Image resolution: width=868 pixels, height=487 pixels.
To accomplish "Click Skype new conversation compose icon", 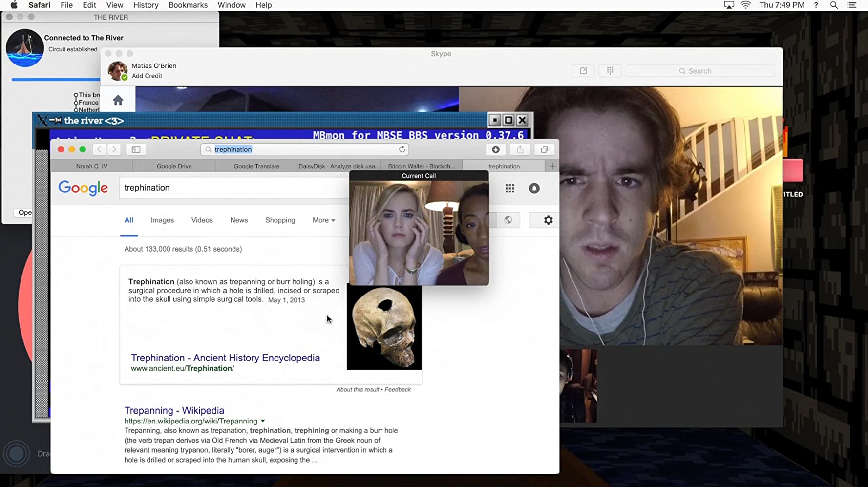I will point(583,71).
